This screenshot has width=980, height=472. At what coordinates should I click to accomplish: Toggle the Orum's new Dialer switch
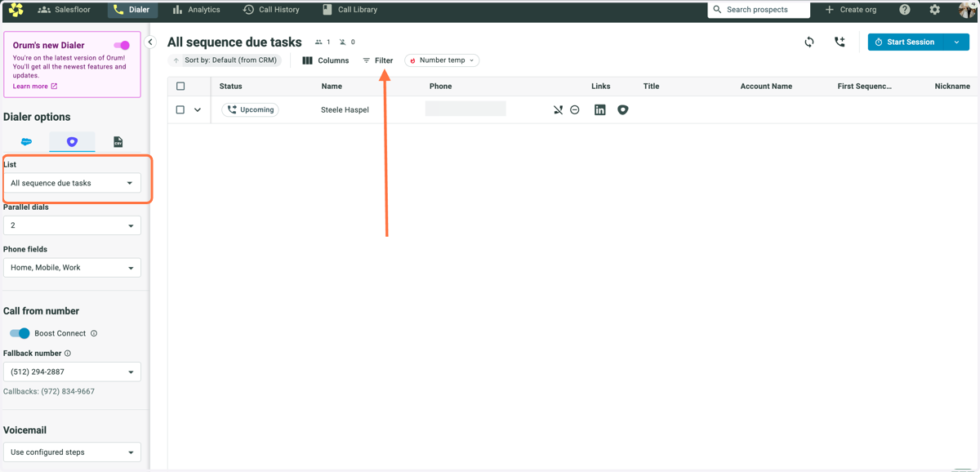click(122, 46)
